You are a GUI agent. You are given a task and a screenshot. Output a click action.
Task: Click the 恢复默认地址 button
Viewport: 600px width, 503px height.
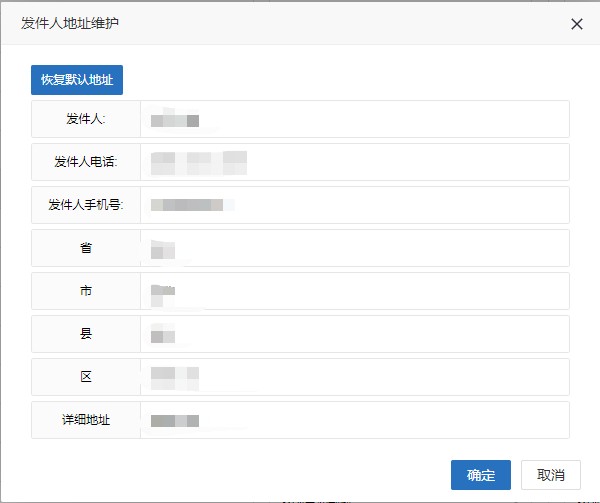tap(77, 79)
